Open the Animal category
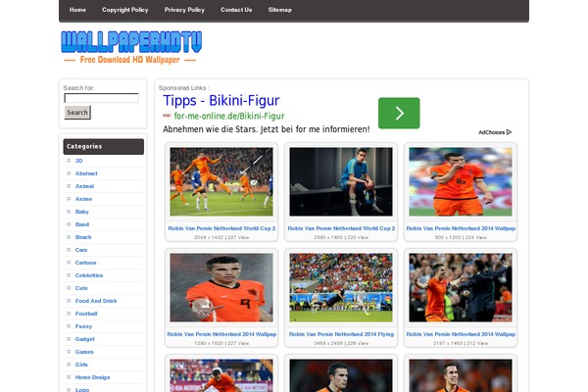588x392 pixels. point(84,186)
